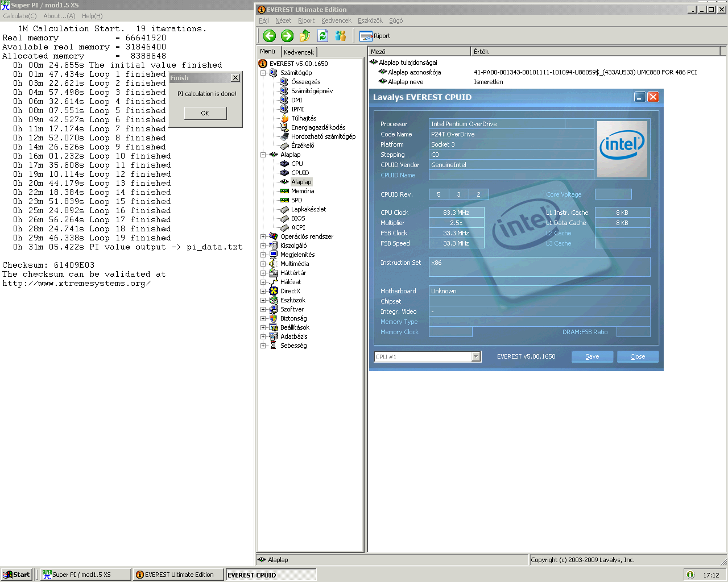The width and height of the screenshot is (728, 582).
Task: Click the green Back arrow in EVEREST toolbar
Action: [x=270, y=36]
